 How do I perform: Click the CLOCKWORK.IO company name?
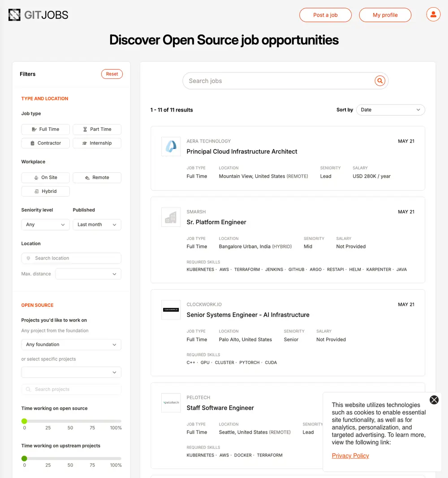coord(204,304)
